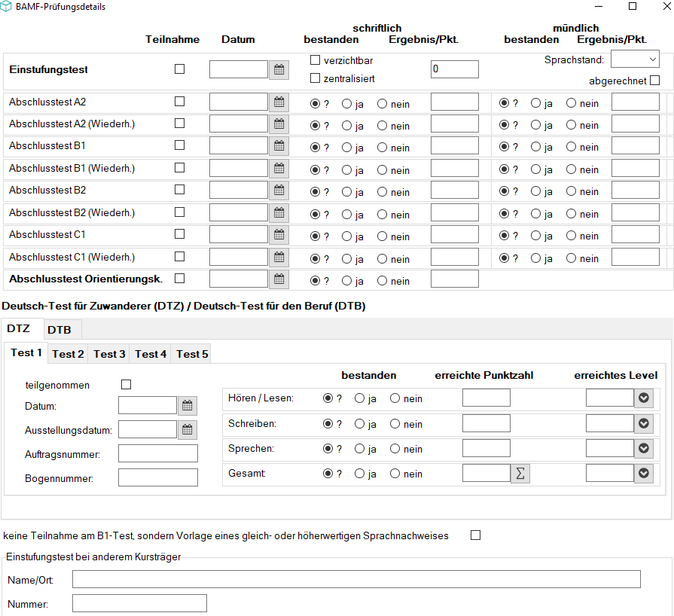Expand erreichtes Level dropdown for Gesamt
The height and width of the screenshot is (616, 674).
click(x=643, y=473)
